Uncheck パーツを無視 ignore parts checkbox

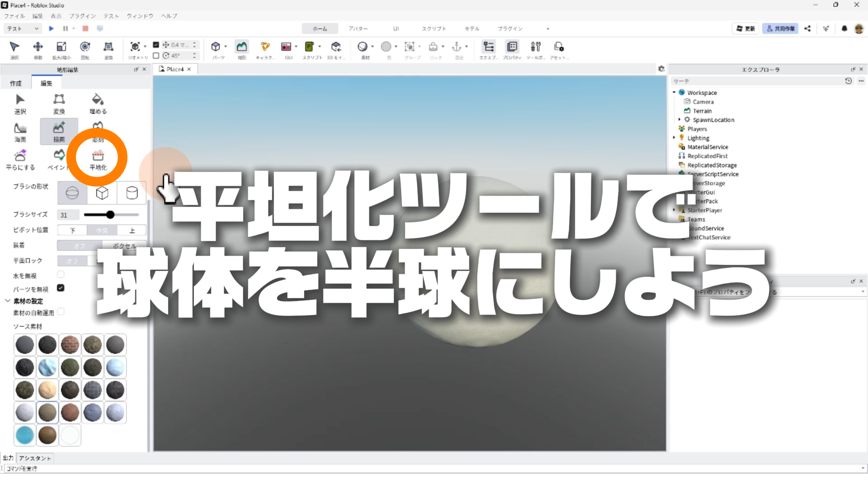(61, 288)
